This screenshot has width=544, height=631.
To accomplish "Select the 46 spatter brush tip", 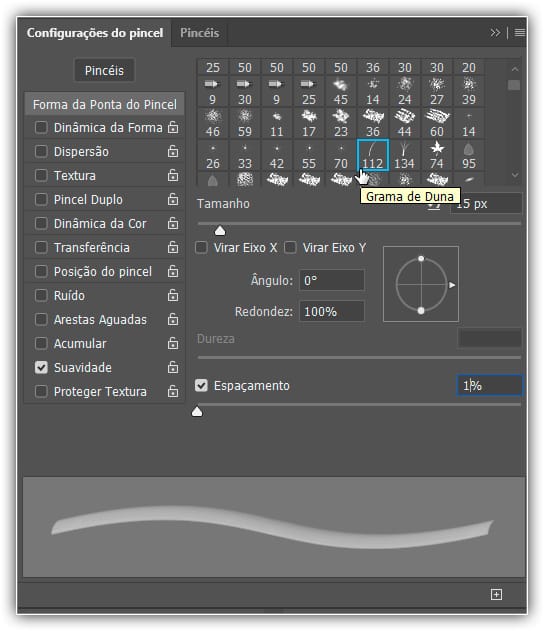I will tap(212, 123).
